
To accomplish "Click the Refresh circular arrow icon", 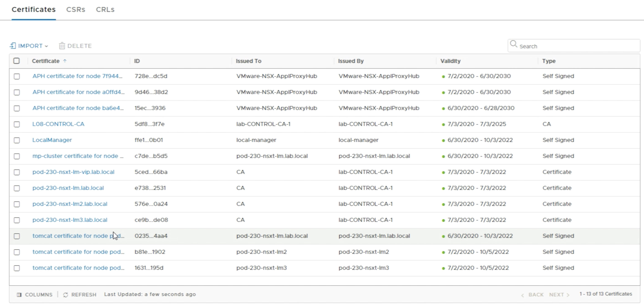I will point(66,295).
